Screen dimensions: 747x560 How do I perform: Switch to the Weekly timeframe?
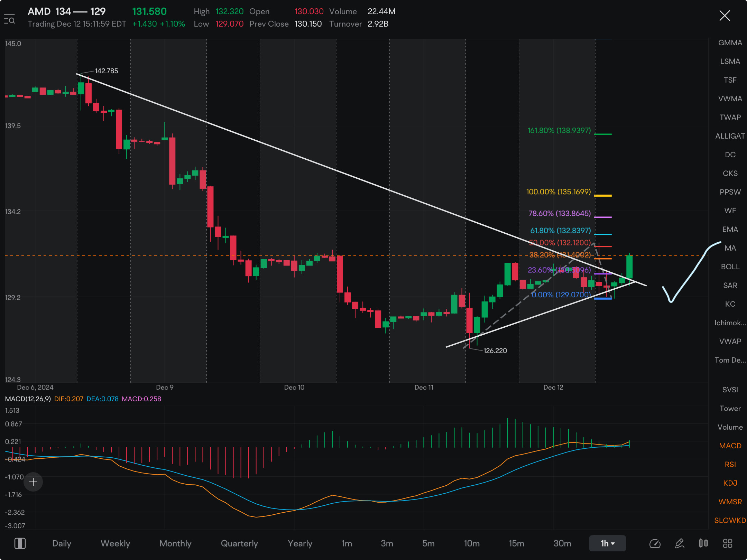click(x=115, y=543)
